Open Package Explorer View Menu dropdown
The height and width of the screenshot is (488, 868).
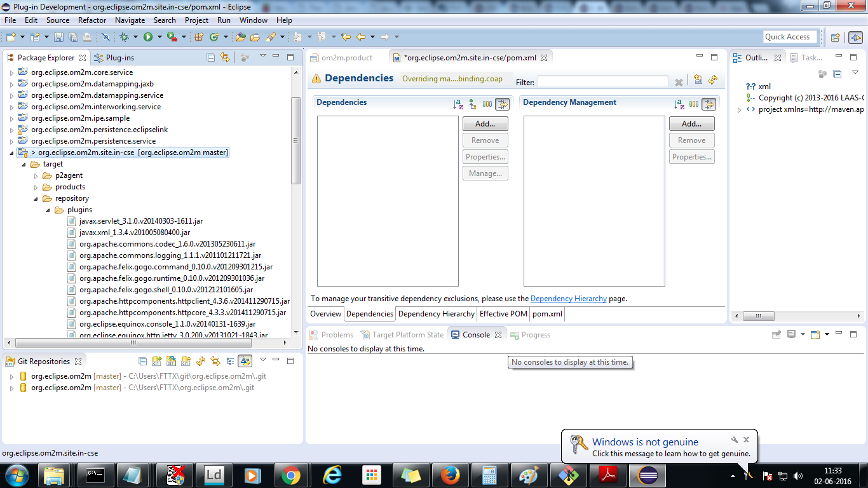point(262,57)
